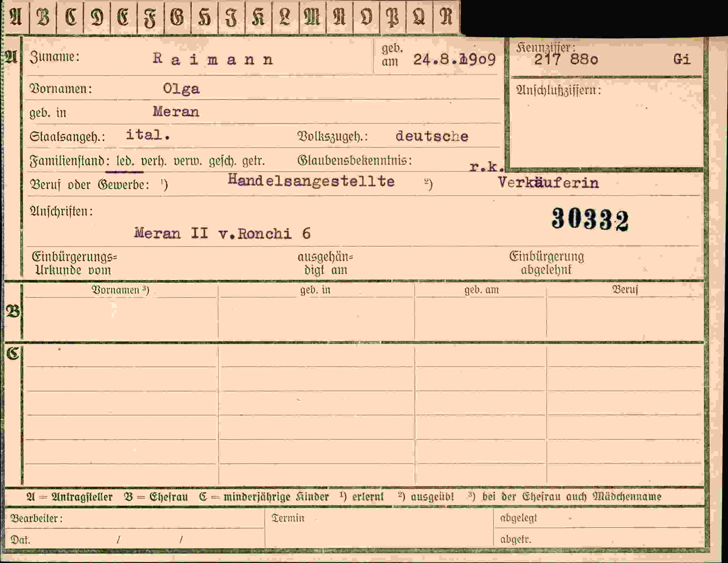Select the 'H' alphabet index tab
Image resolution: width=728 pixels, height=563 pixels.
(204, 17)
